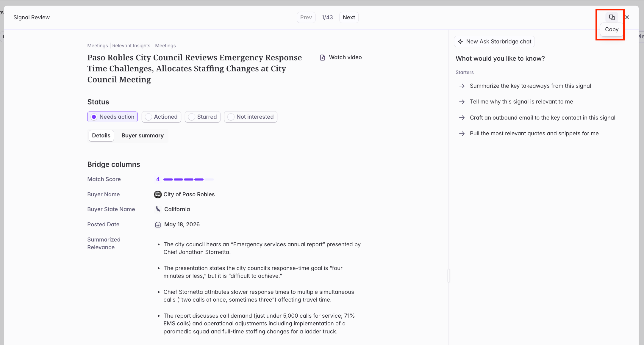Set the status to Starred
644x345 pixels.
point(203,117)
